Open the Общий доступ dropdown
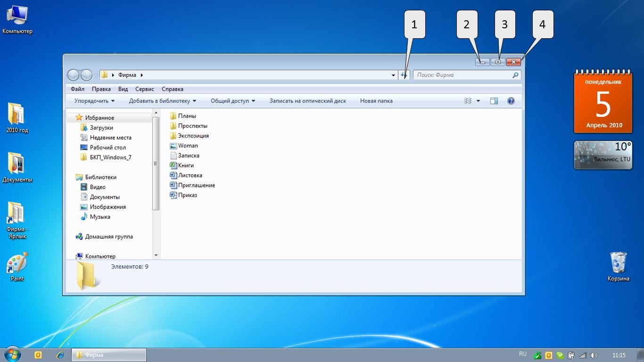 click(x=233, y=101)
